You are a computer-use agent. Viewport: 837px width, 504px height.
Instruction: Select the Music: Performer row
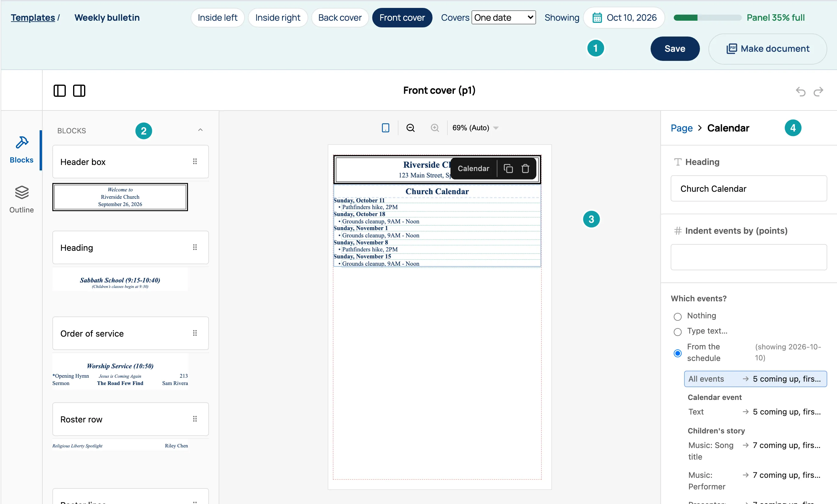pyautogui.click(x=755, y=481)
